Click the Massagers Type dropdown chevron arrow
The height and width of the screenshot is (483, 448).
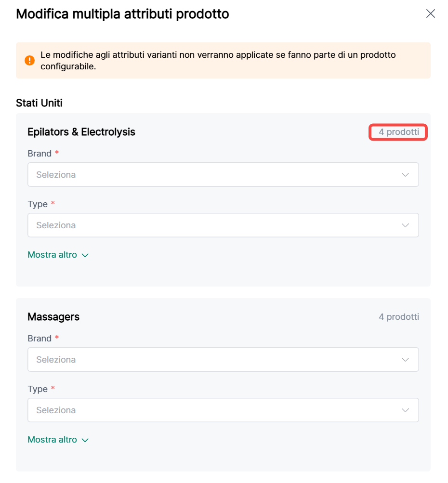point(405,410)
